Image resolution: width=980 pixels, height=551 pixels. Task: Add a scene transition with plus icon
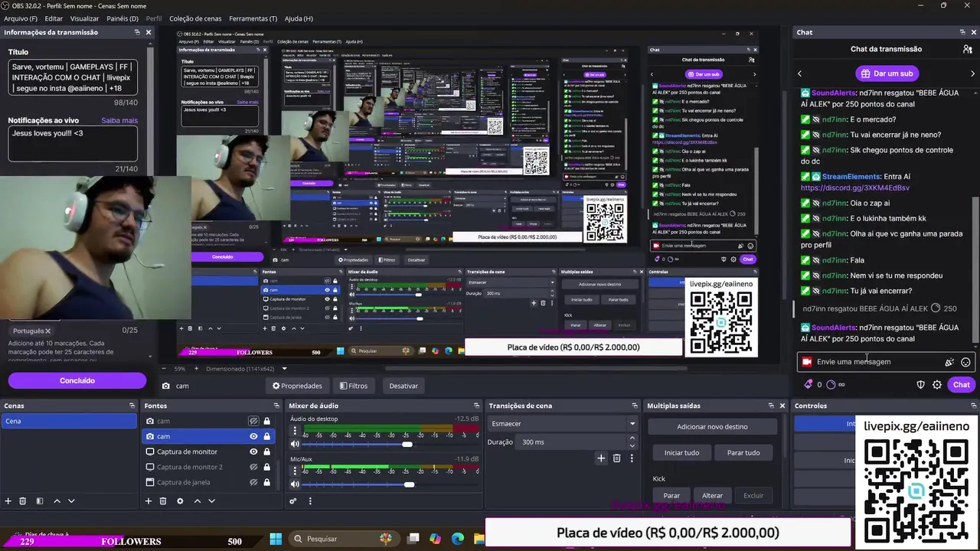coord(601,458)
